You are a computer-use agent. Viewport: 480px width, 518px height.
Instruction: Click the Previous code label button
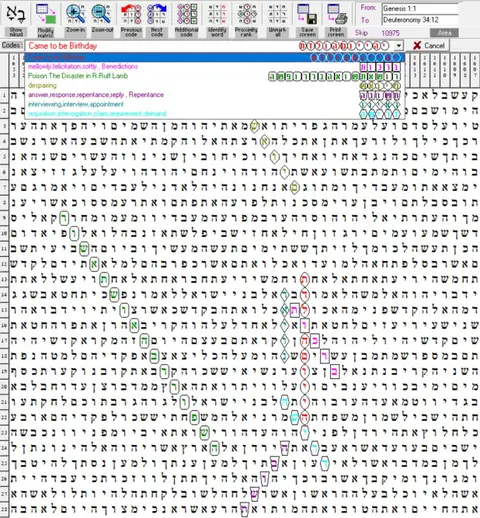131,32
